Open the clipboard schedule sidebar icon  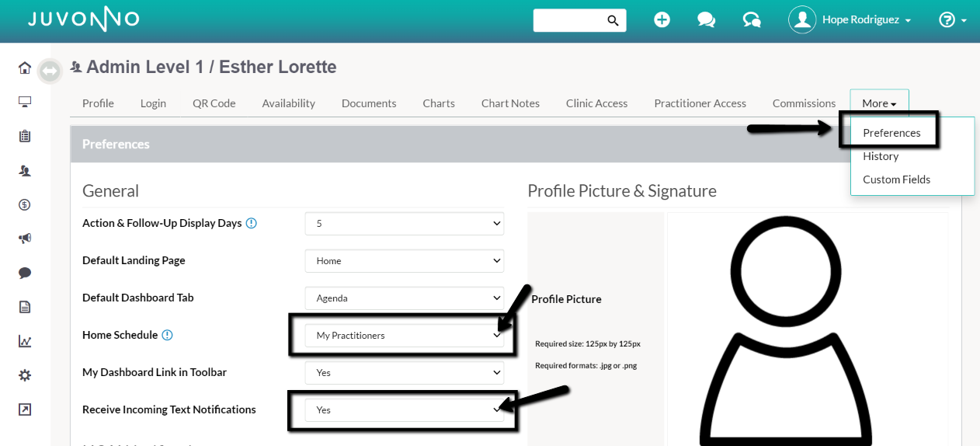click(x=25, y=136)
